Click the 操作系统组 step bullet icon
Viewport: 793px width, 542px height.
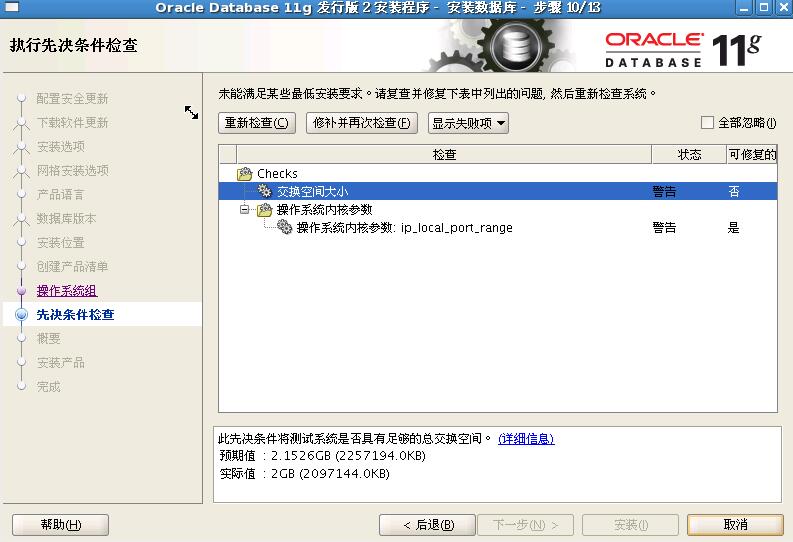21,291
